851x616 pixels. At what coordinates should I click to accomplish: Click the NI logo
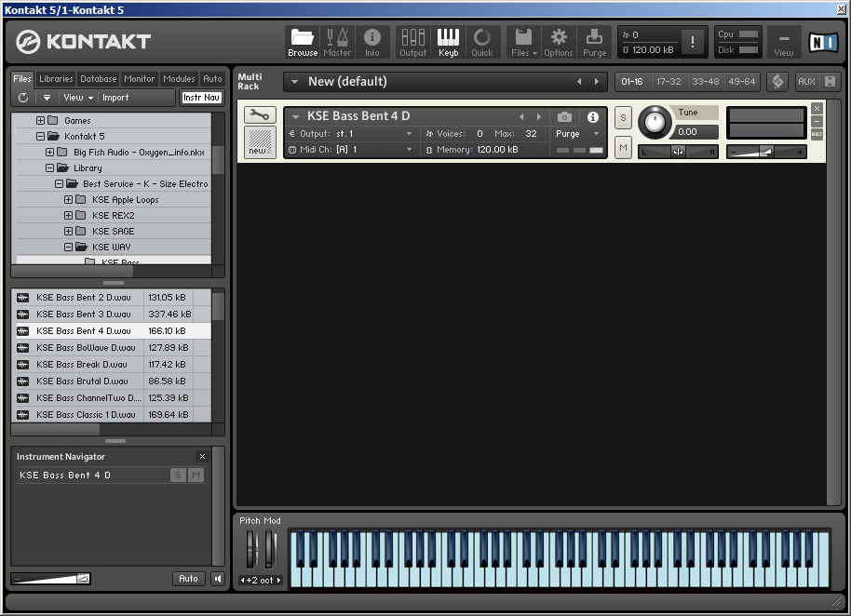(823, 42)
